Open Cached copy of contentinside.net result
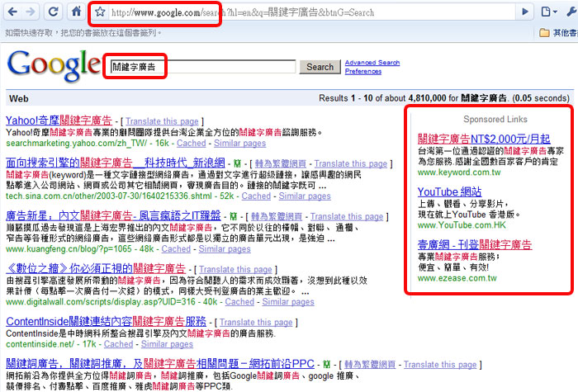 pos(118,344)
